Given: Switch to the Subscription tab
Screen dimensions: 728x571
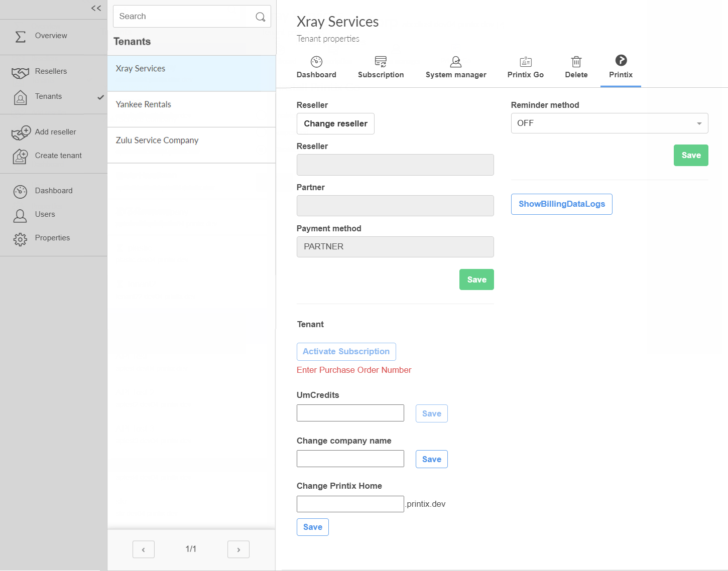Looking at the screenshot, I should click(381, 67).
